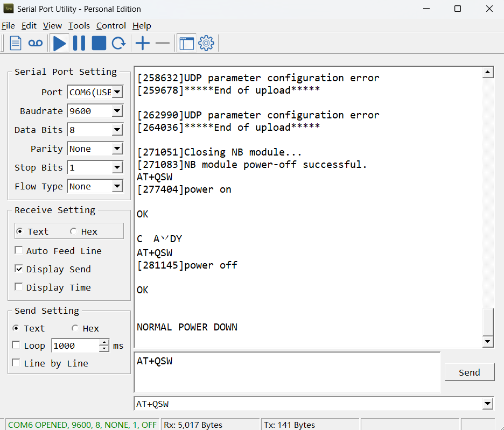
Task: Select Hex radio in Receive Setting
Action: [74, 231]
